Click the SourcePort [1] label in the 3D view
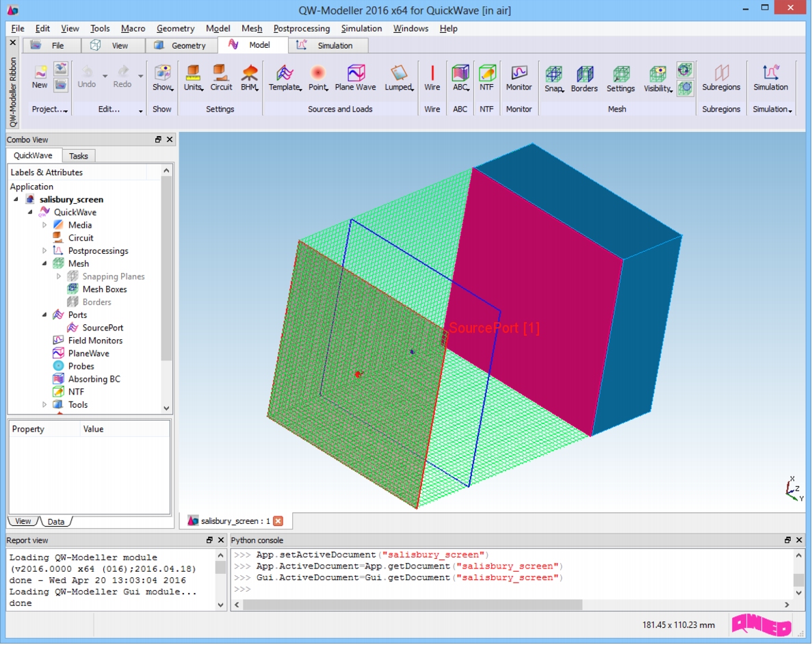812x645 pixels. pyautogui.click(x=494, y=328)
